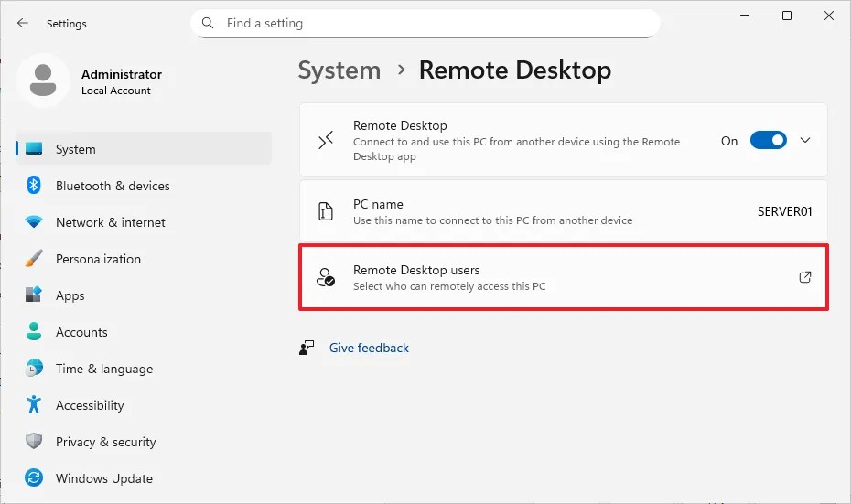Click the On status label
This screenshot has width=851, height=504.
[x=729, y=141]
